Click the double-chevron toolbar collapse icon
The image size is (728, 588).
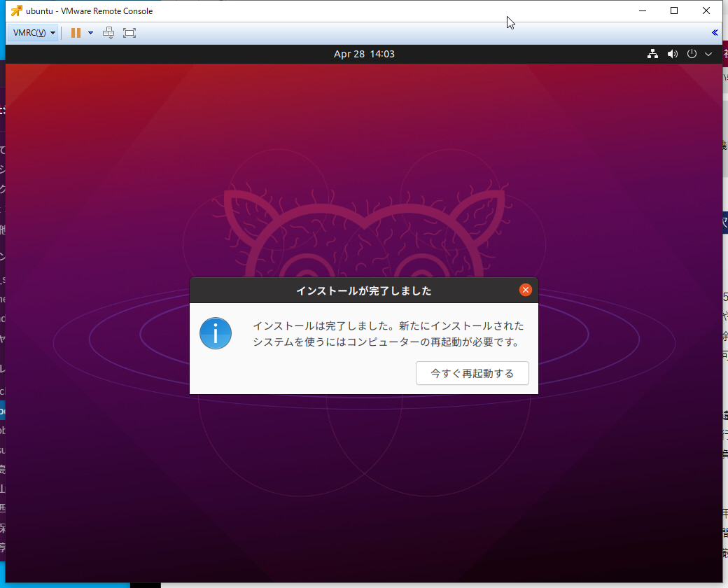point(715,32)
